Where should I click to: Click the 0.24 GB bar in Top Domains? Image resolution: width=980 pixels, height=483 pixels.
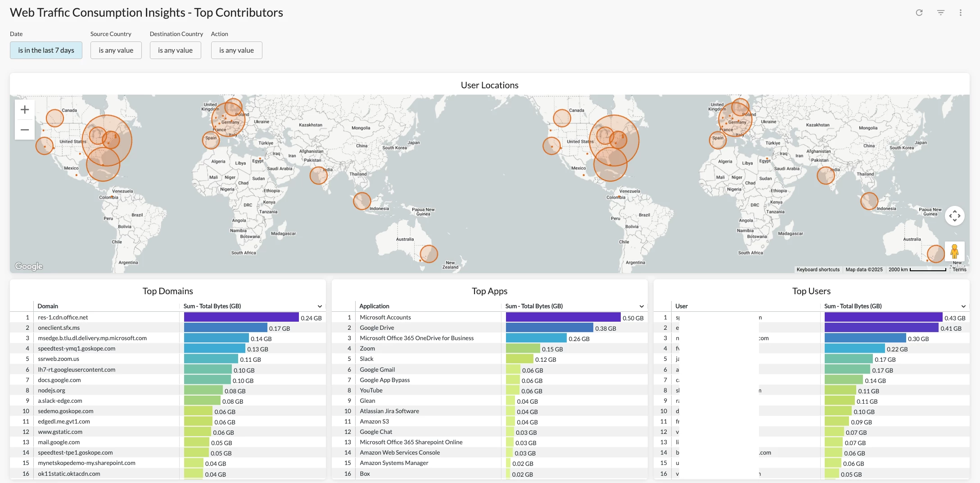click(x=241, y=317)
